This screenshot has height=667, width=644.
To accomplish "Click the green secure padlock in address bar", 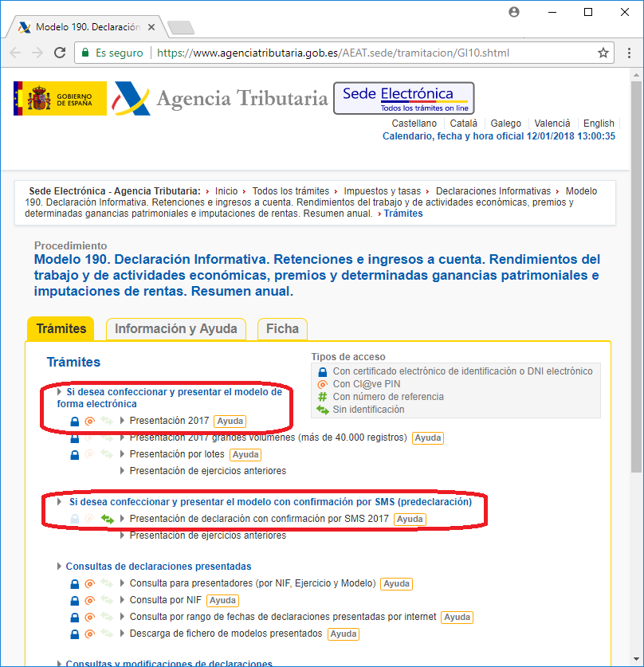I will coord(85,53).
